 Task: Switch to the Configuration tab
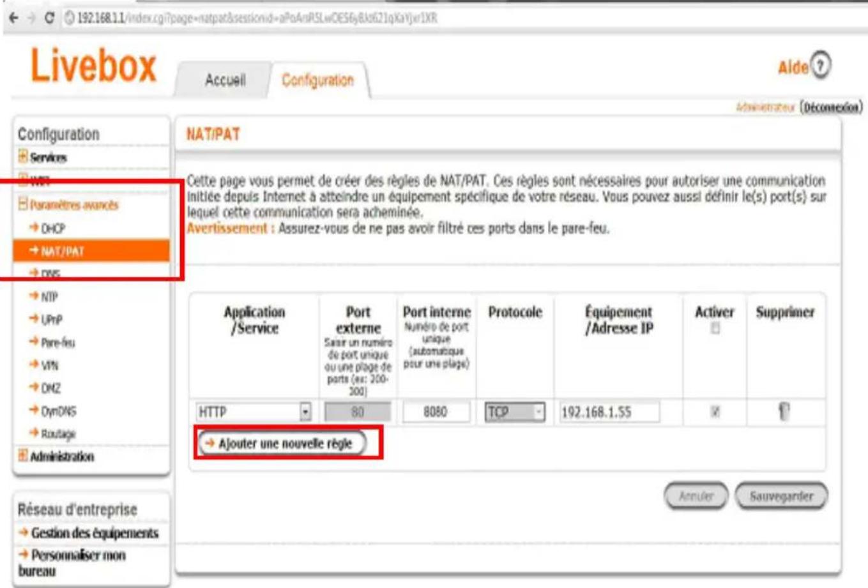[x=317, y=80]
